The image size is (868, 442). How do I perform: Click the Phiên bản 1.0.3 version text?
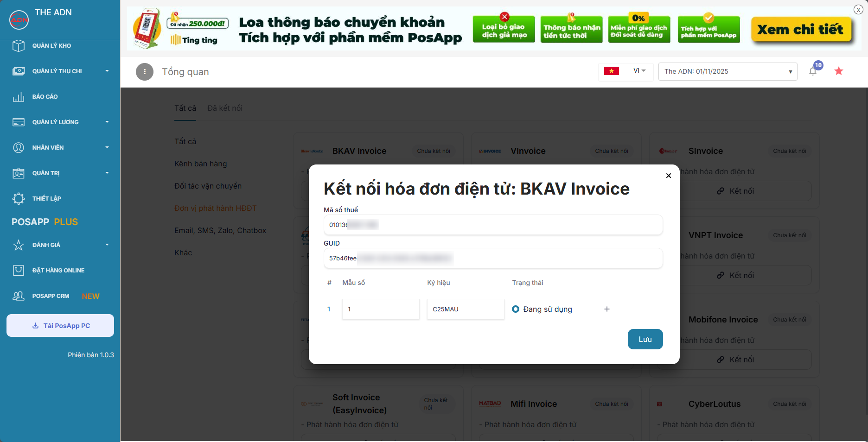(91, 355)
